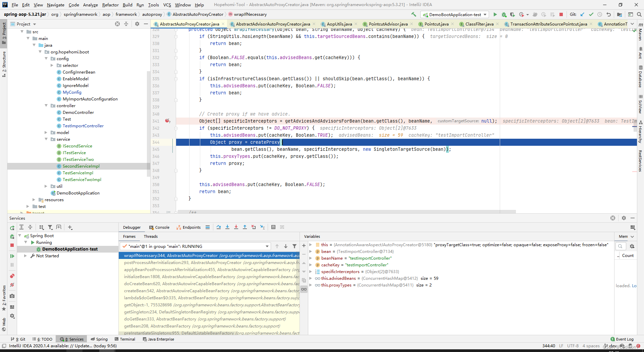This screenshot has width=644, height=352.
Task: Toggle Show Watches in Variables glasses icon
Action: [304, 289]
